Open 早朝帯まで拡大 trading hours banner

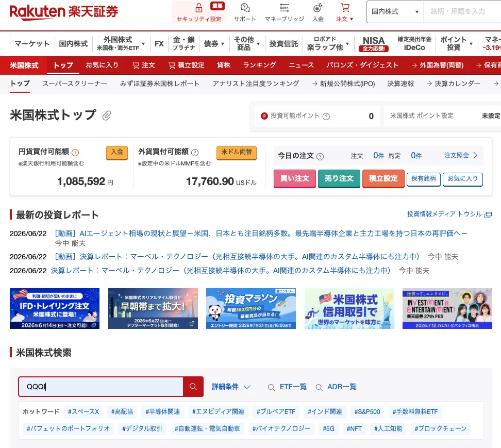(x=153, y=309)
